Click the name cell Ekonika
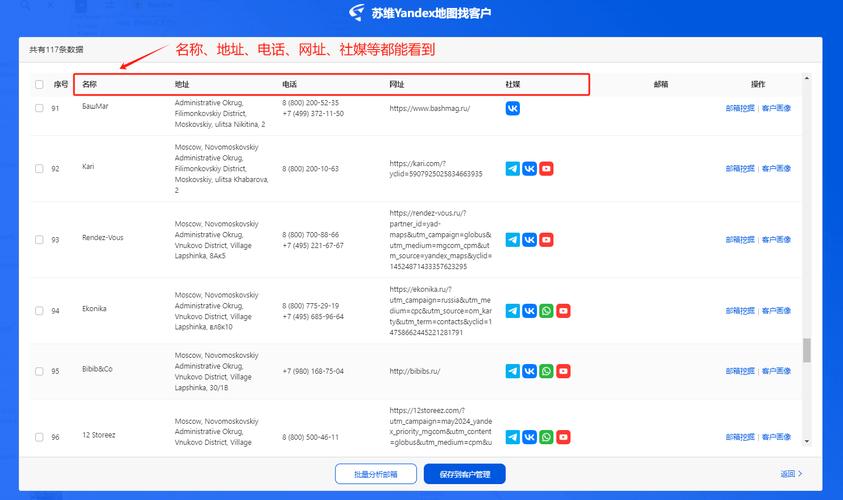Viewport: 843px width, 500px height. (94, 309)
